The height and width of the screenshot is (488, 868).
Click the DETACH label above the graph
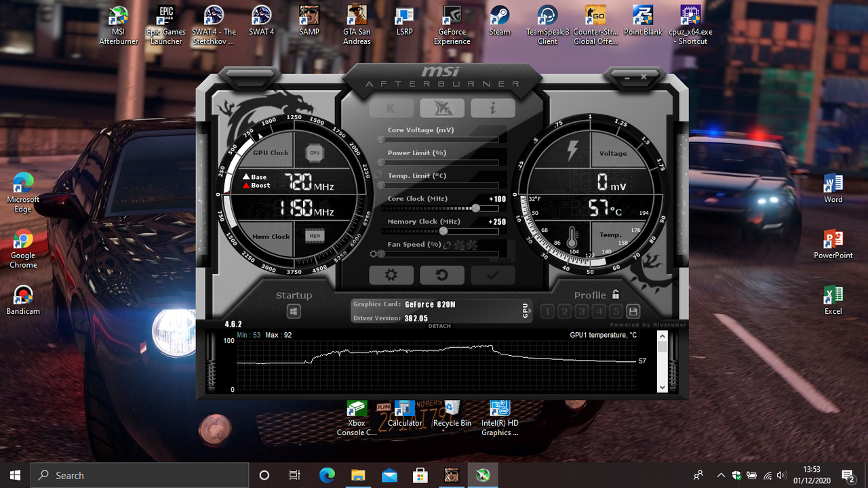coord(439,326)
